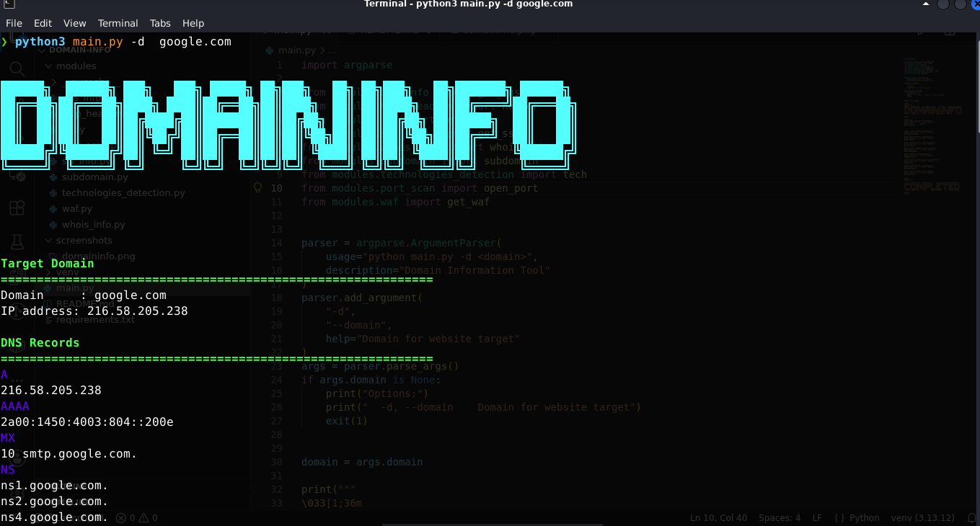Open the Help menu in the terminal
The image size is (980, 526).
point(193,23)
